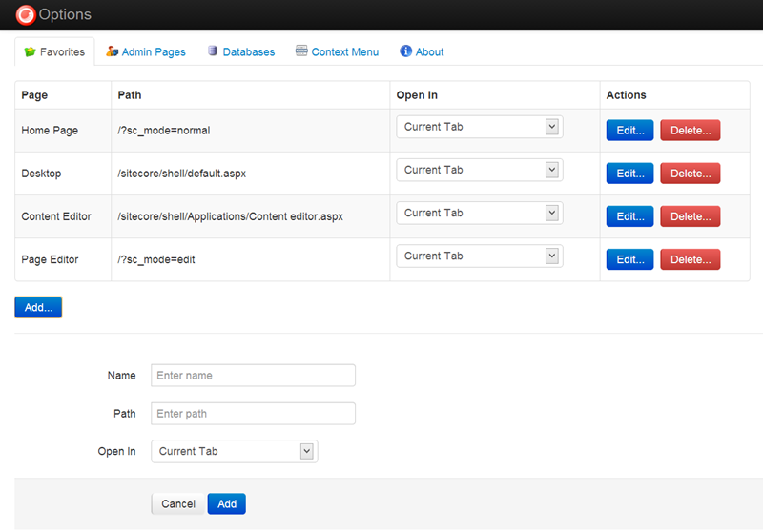The image size is (763, 532).
Task: Click the Databases cylinder icon
Action: [212, 51]
